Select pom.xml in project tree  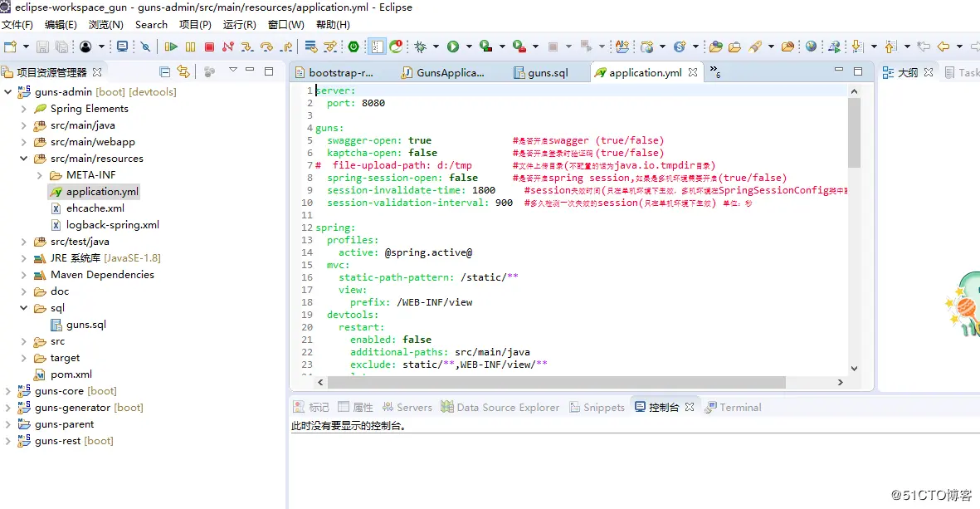point(71,374)
